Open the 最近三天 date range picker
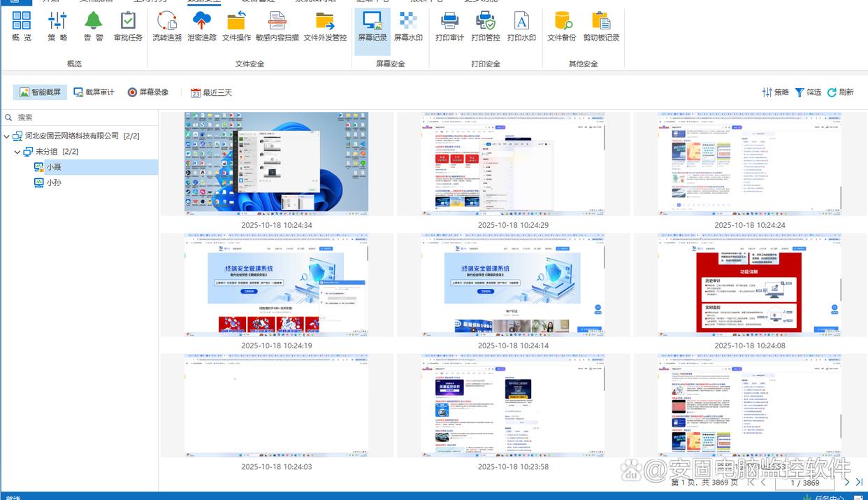This screenshot has width=868, height=500. pos(211,92)
